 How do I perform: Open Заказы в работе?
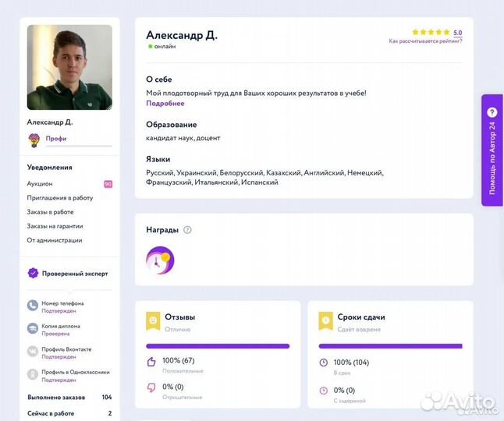coord(50,212)
